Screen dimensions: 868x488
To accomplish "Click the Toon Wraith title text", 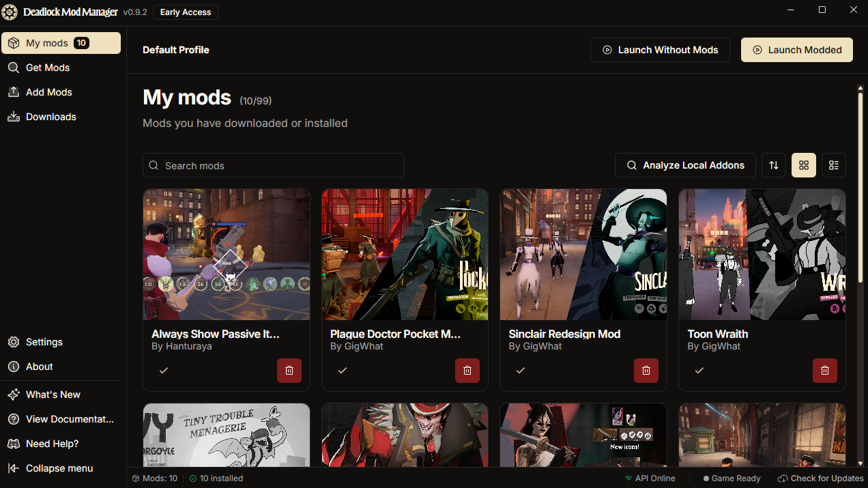I will coord(718,334).
